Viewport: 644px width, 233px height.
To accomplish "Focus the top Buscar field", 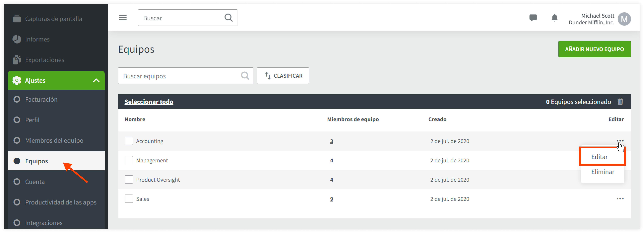I will [188, 18].
